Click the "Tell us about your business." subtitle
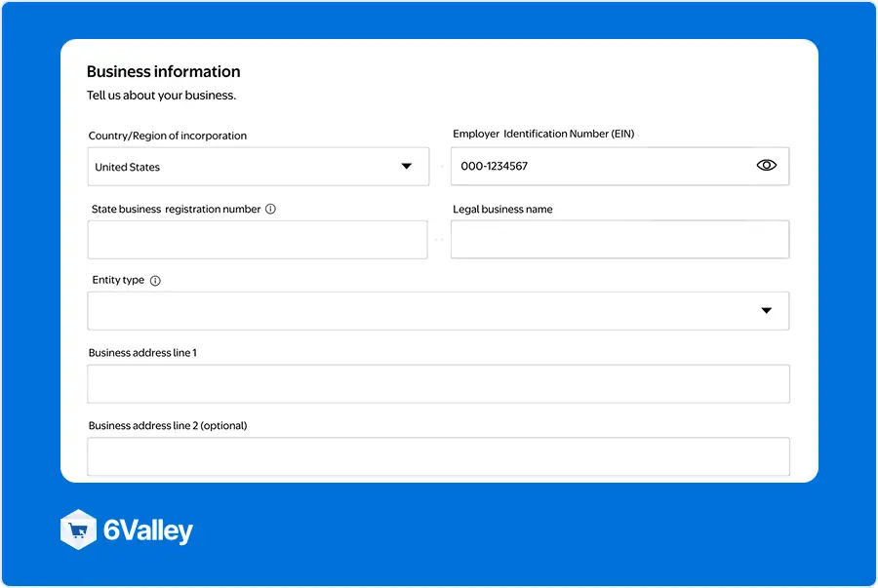 161,96
